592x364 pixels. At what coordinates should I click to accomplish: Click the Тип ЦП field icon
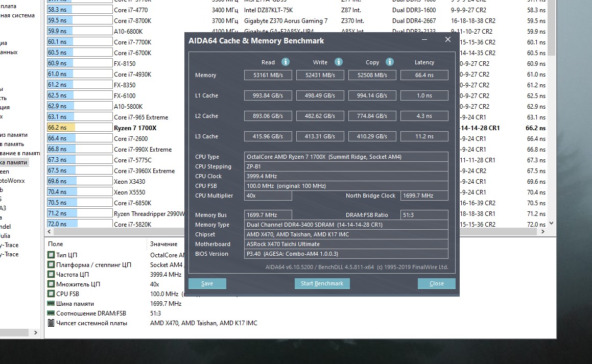(x=51, y=255)
